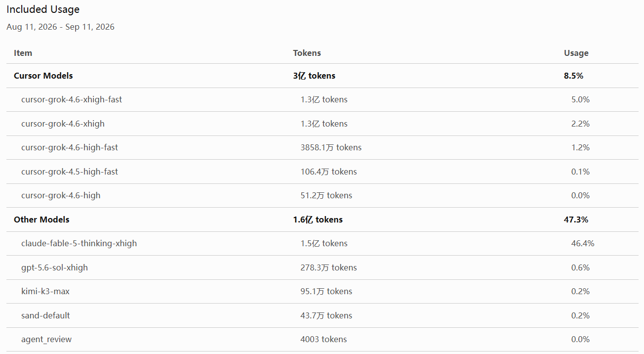Viewport: 644px width, 354px height.
Task: Click the 51.2万 tokens value
Action: tap(326, 195)
